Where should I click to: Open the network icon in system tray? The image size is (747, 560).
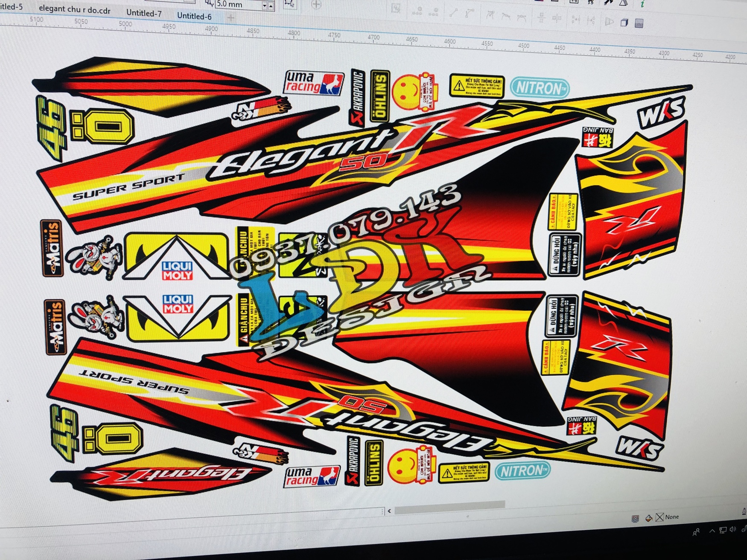coord(723,530)
